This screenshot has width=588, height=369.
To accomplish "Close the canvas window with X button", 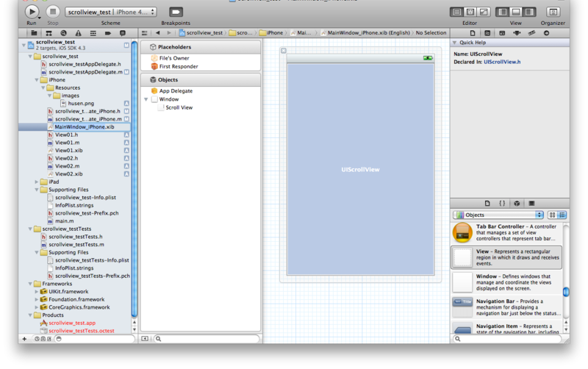I will point(284,51).
